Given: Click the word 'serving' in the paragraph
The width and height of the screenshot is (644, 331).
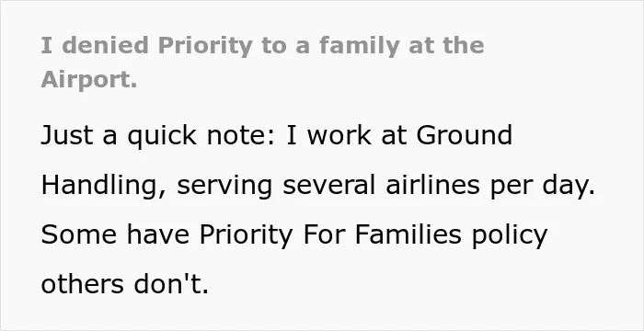Looking at the screenshot, I should [224, 186].
